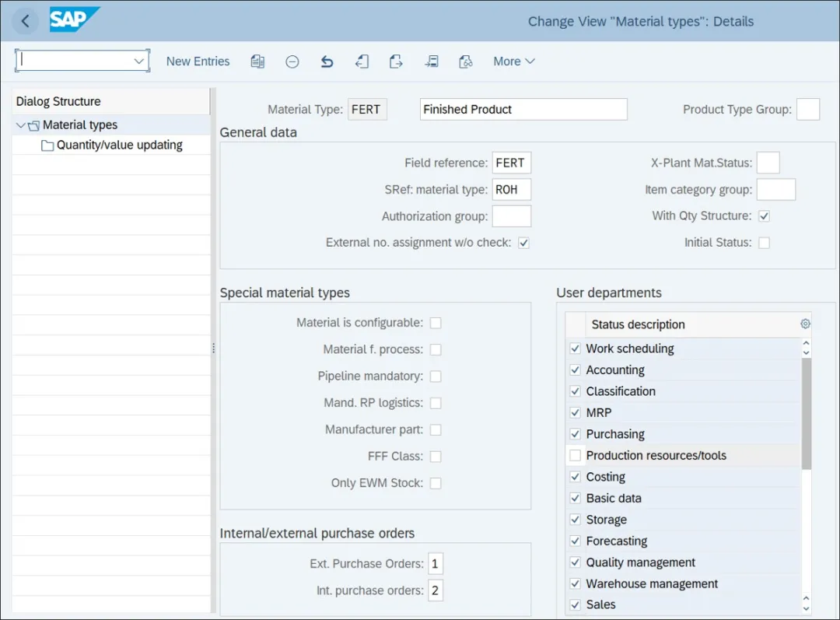Click the Field reference input
The height and width of the screenshot is (620, 840).
pos(512,163)
